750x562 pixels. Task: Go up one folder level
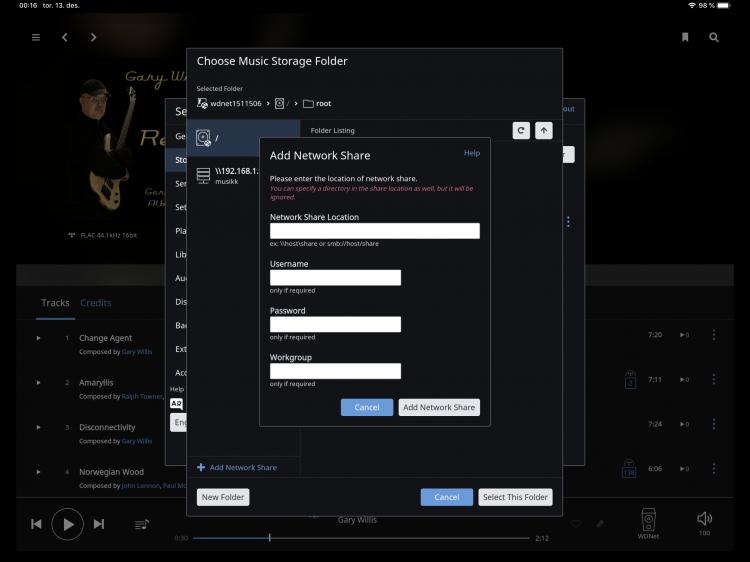coord(543,130)
